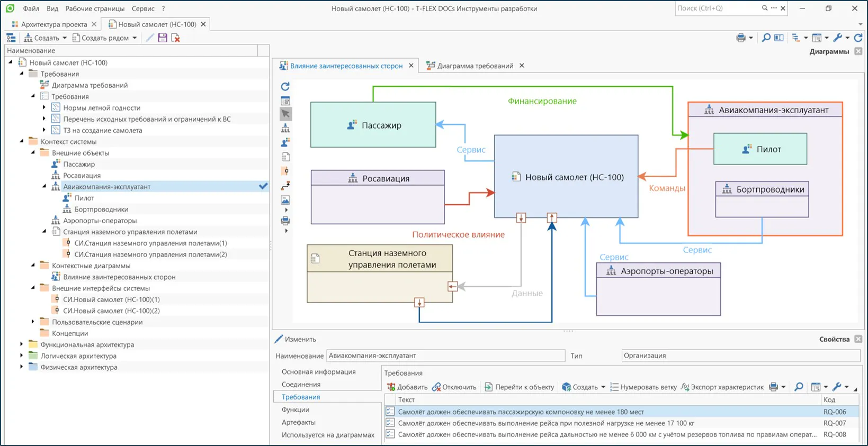This screenshot has height=446, width=868.
Task: Select Аэропорты-операторы in the project tree
Action: pos(100,221)
